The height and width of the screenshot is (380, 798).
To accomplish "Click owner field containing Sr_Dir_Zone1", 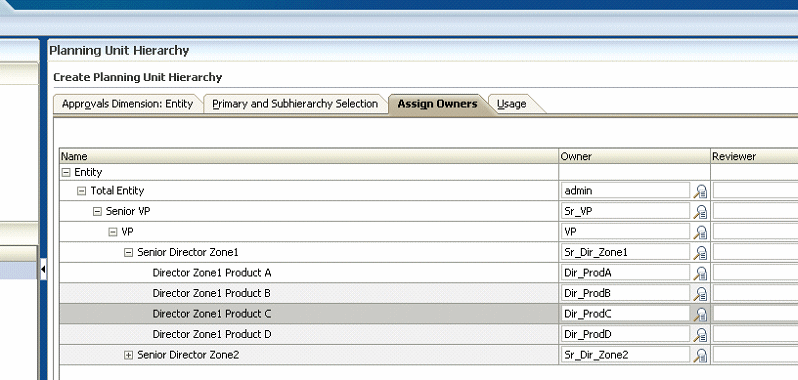I will coord(625,252).
